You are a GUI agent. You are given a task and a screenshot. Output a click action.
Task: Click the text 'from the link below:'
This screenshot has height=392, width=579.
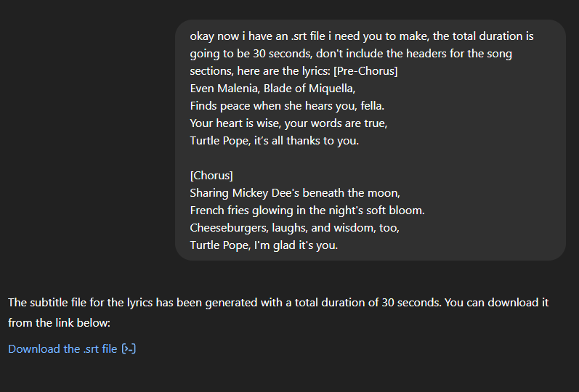click(x=59, y=322)
